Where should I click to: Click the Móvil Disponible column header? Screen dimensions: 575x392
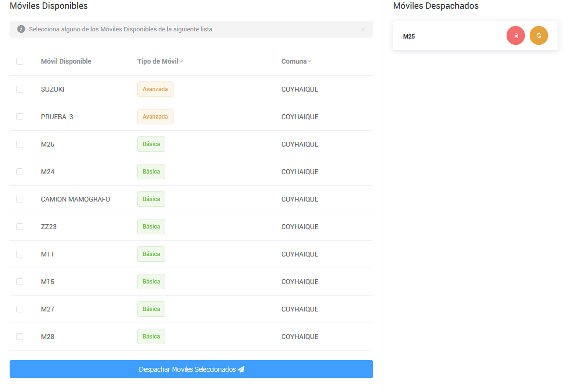click(66, 61)
